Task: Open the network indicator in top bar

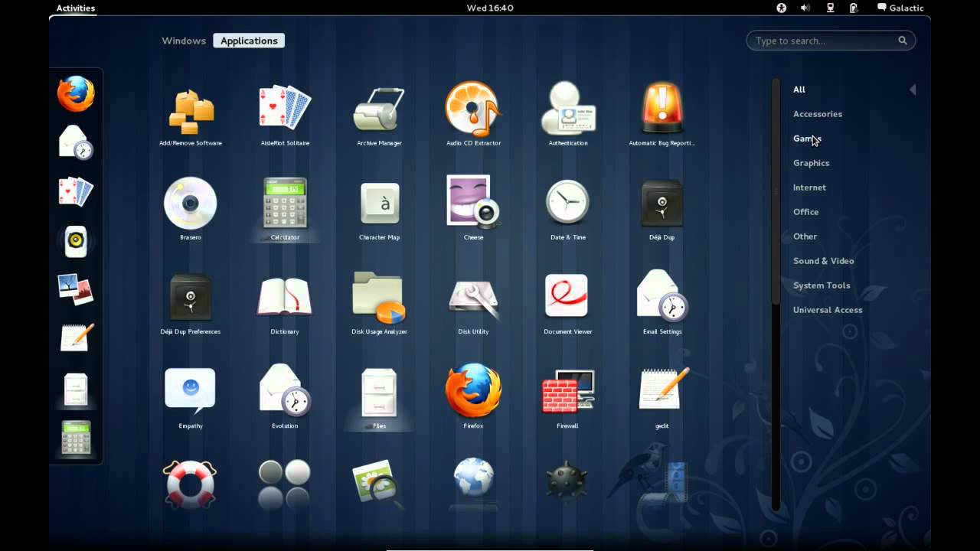Action: pyautogui.click(x=830, y=8)
